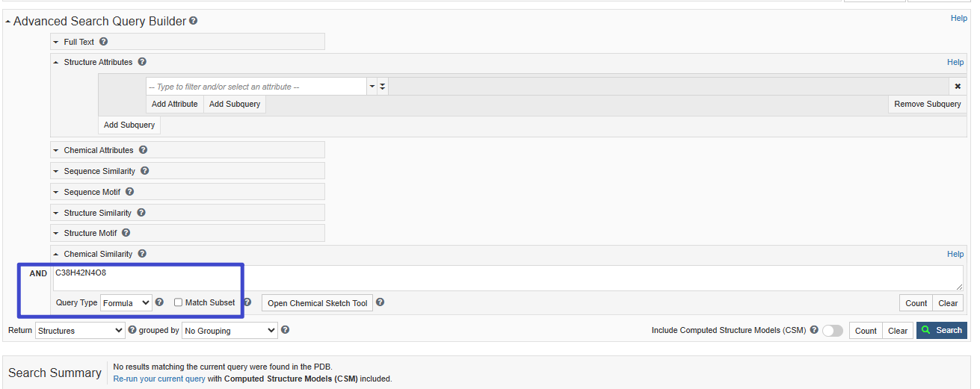Click help icon next to Include Computed Structure Models
This screenshot has width=980, height=389.
814,330
